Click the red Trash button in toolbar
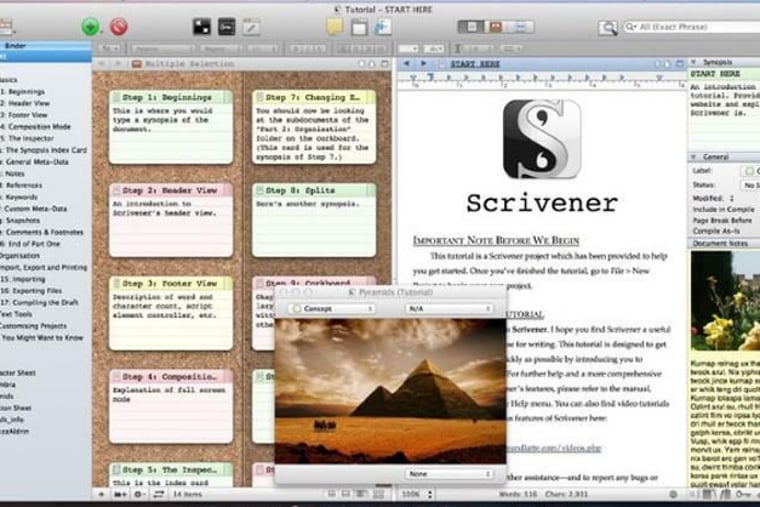Viewport: 760px width, 507px height. [119, 27]
